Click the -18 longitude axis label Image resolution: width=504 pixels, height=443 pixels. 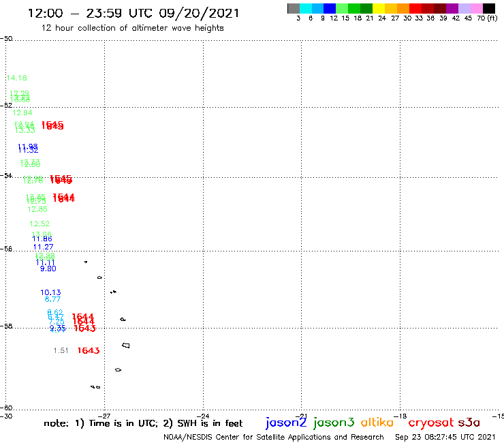coord(400,416)
